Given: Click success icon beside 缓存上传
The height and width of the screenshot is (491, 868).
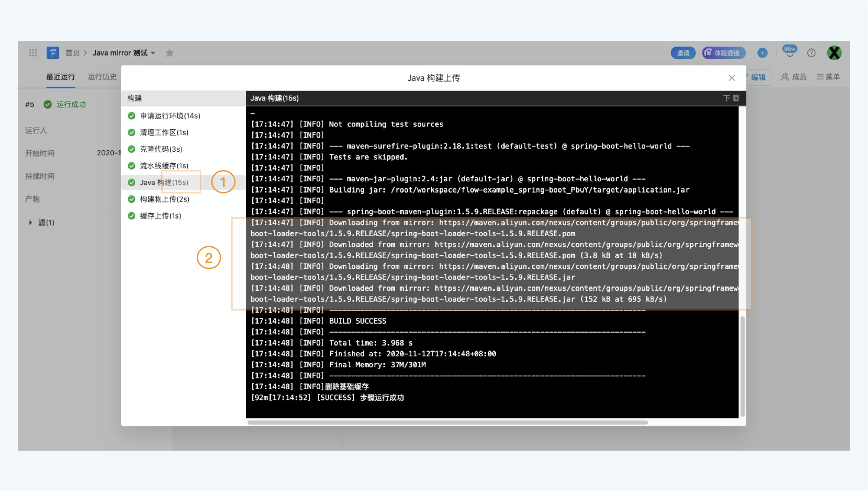Looking at the screenshot, I should click(x=132, y=215).
